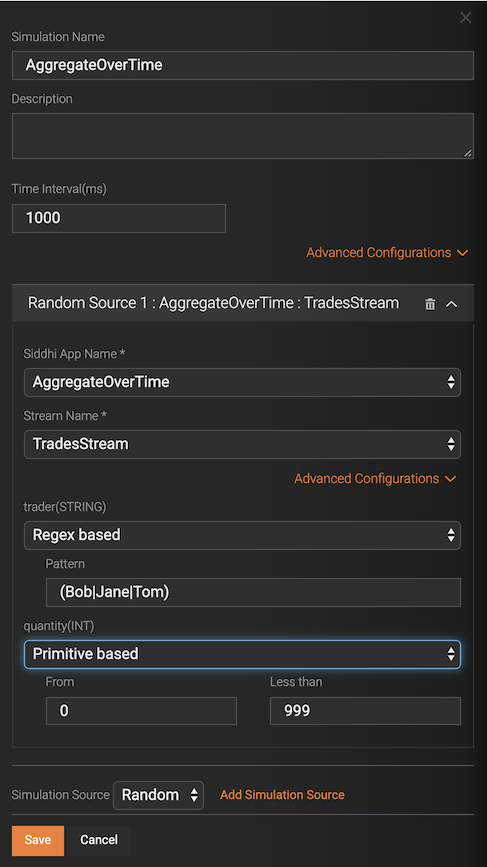Expand source-level Advanced Configurations link
The image size is (487, 867).
[375, 478]
